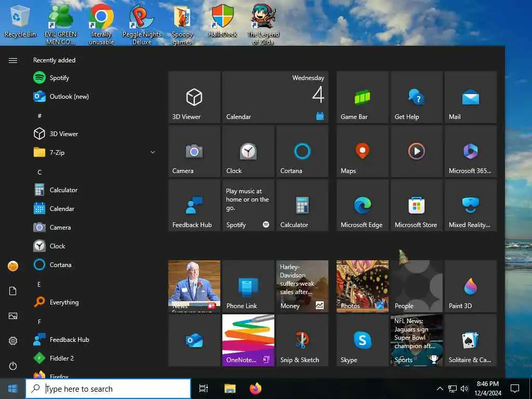This screenshot has width=532, height=399.
Task: Jump to apps via the C letter header
Action: coord(39,172)
